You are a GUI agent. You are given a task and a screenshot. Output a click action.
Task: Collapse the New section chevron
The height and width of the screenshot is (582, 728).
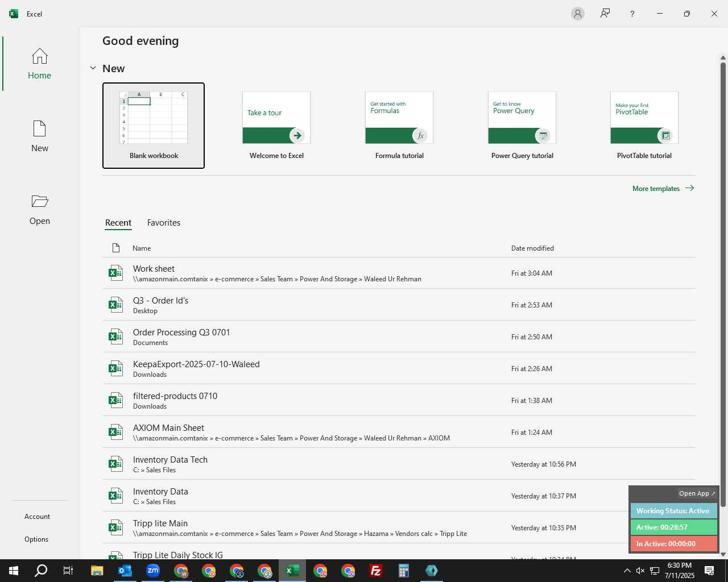click(93, 68)
